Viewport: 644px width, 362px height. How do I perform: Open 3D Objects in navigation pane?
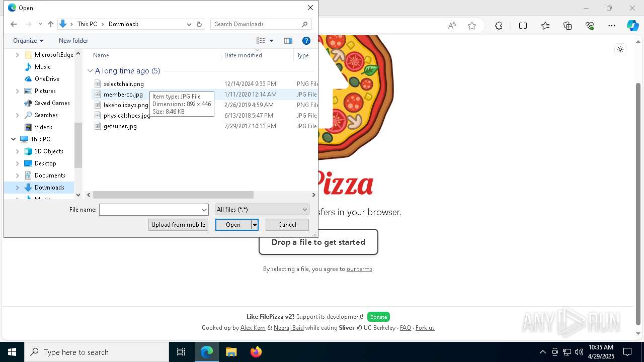pyautogui.click(x=49, y=151)
